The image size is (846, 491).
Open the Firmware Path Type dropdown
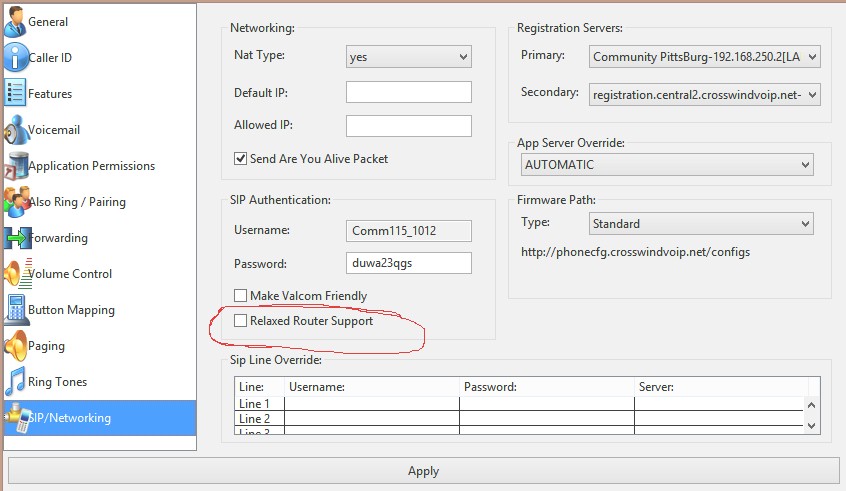tap(700, 224)
